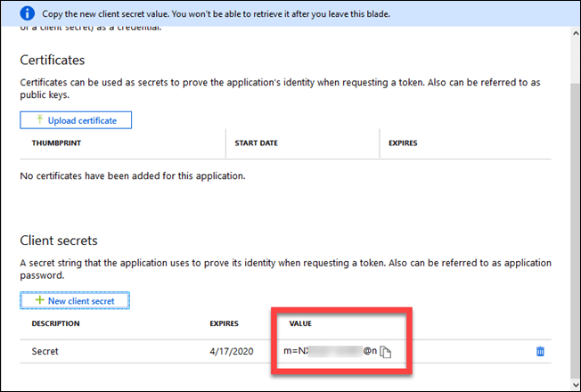Click the masked client secret value text
This screenshot has width=581, height=392.
[x=328, y=352]
